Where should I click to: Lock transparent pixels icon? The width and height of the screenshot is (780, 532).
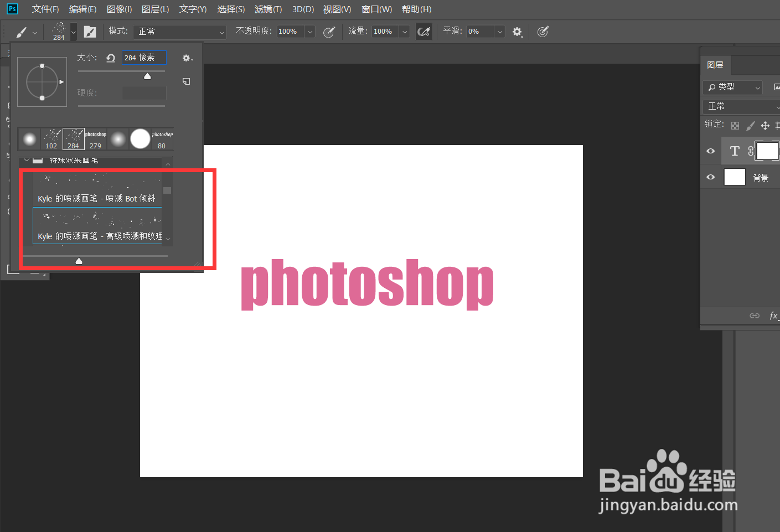click(x=735, y=126)
